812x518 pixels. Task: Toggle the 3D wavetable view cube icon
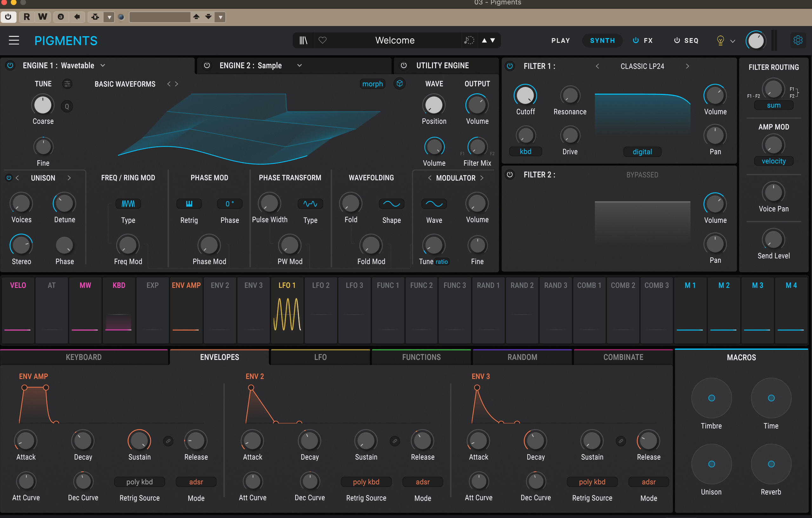coord(400,84)
